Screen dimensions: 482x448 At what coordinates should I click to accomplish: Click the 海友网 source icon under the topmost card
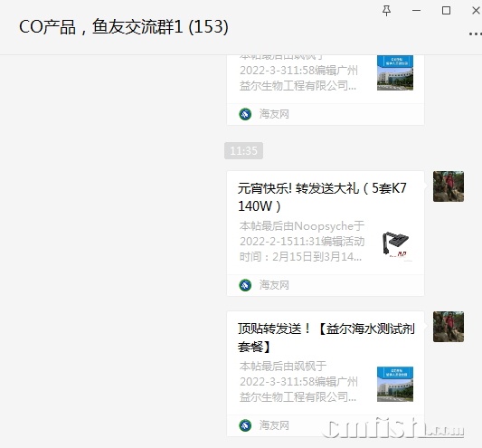[x=245, y=114]
